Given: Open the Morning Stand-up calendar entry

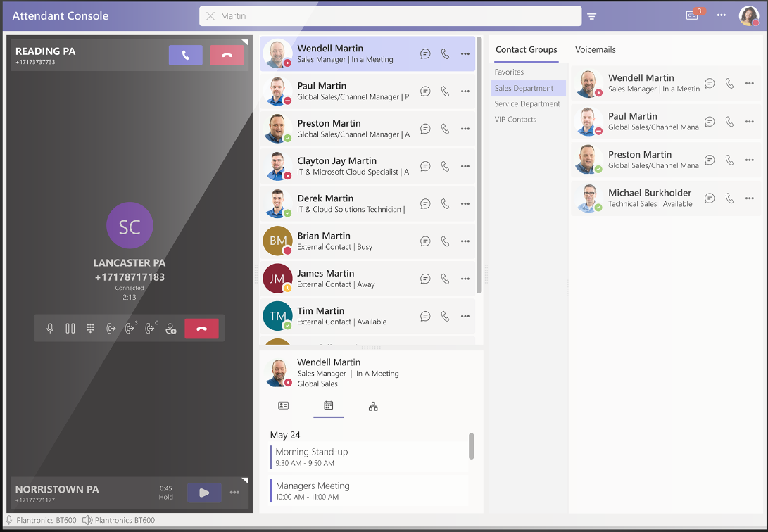Looking at the screenshot, I should pyautogui.click(x=370, y=457).
